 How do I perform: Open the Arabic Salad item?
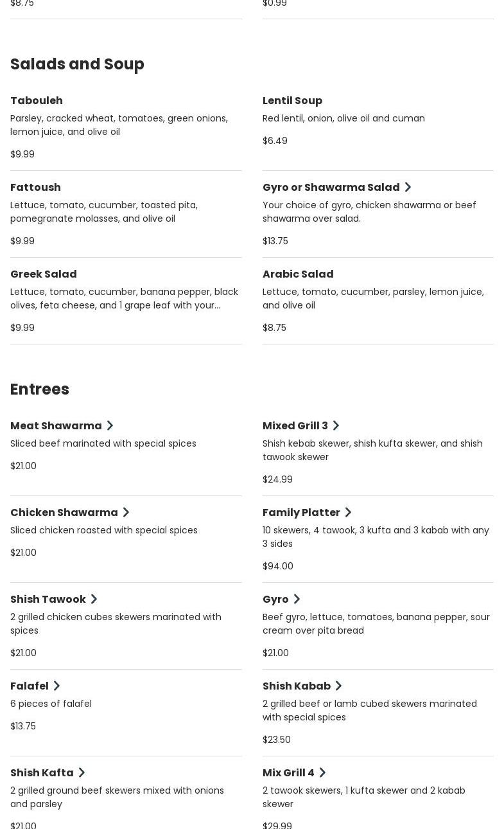tap(298, 274)
